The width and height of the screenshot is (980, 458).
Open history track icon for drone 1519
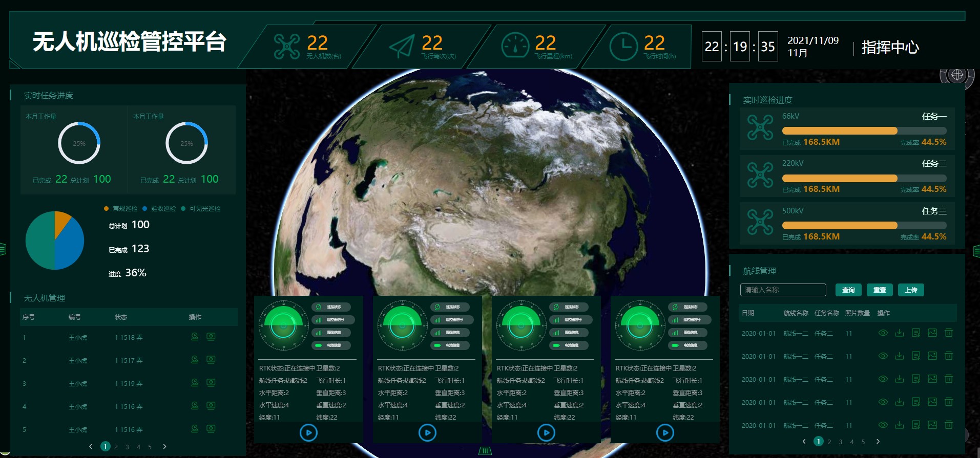pos(195,383)
